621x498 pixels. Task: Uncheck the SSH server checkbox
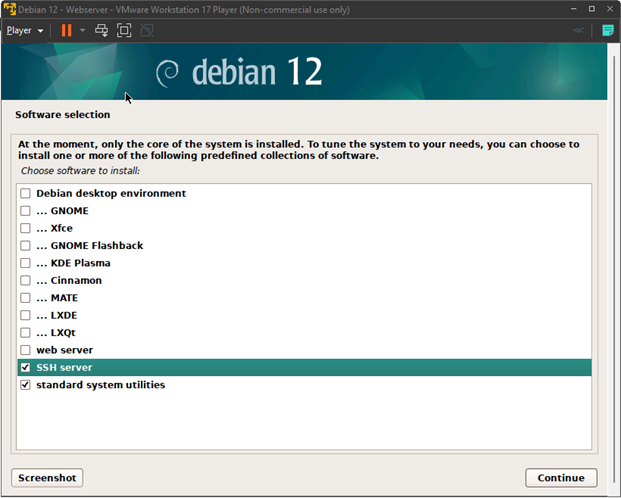(25, 368)
